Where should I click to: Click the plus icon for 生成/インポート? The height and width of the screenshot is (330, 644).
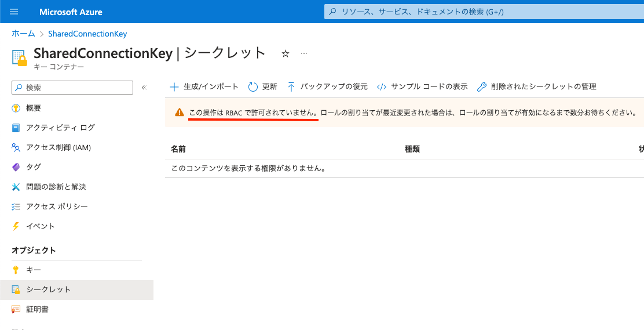tap(174, 87)
